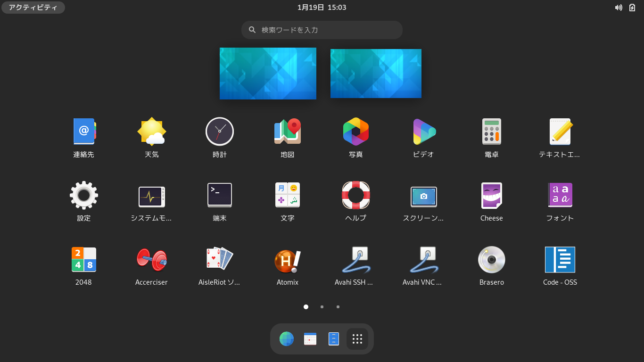Launch the 地図 maps app
644x362 pixels.
click(288, 132)
